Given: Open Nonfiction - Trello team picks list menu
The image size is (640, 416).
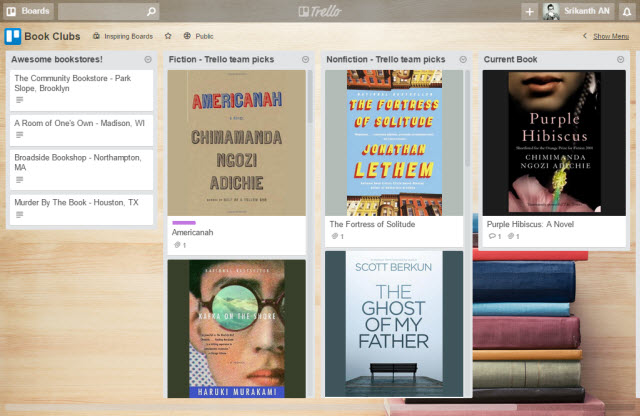Looking at the screenshot, I should point(463,60).
